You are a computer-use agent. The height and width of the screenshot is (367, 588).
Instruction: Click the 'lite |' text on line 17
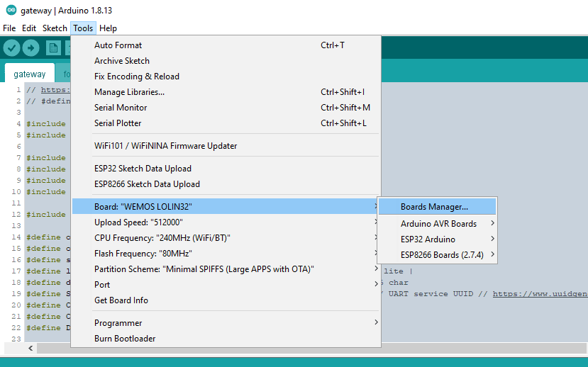pos(398,271)
